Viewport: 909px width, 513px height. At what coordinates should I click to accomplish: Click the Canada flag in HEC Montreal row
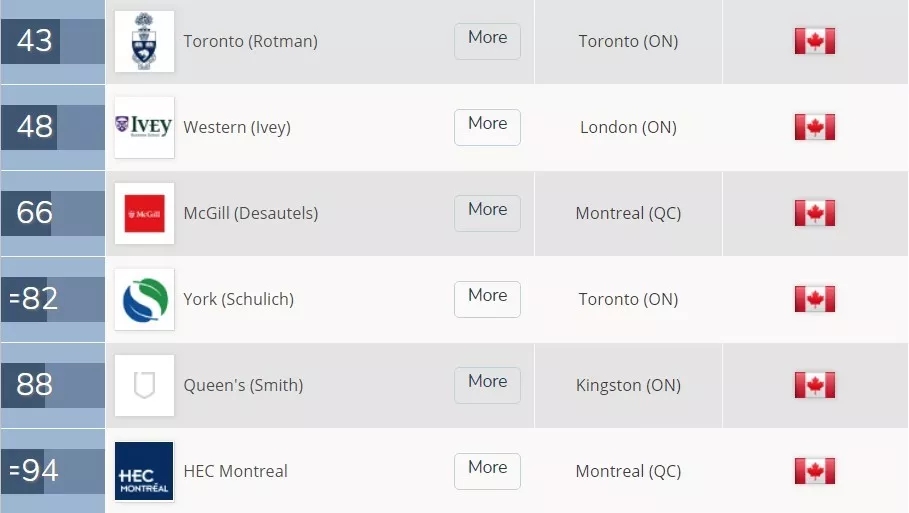click(x=814, y=471)
